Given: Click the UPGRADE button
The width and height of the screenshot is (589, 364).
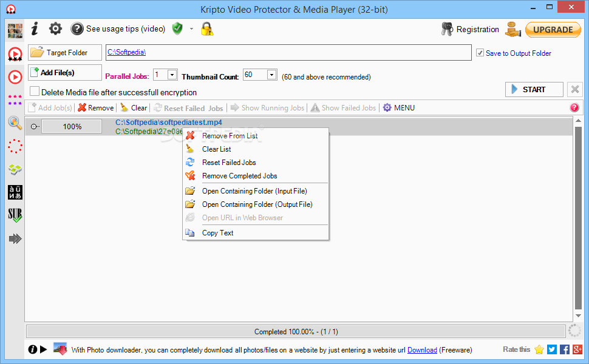Looking at the screenshot, I should pos(553,30).
